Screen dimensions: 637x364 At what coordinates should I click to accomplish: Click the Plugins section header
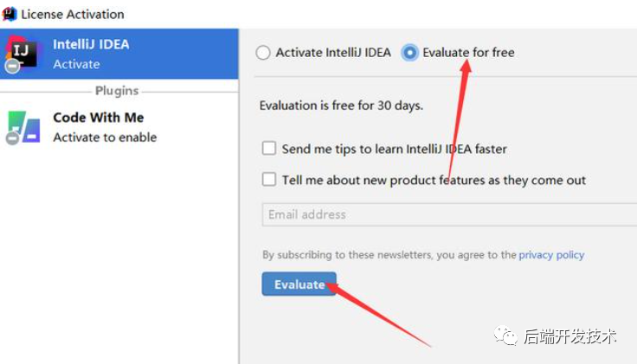pos(117,91)
